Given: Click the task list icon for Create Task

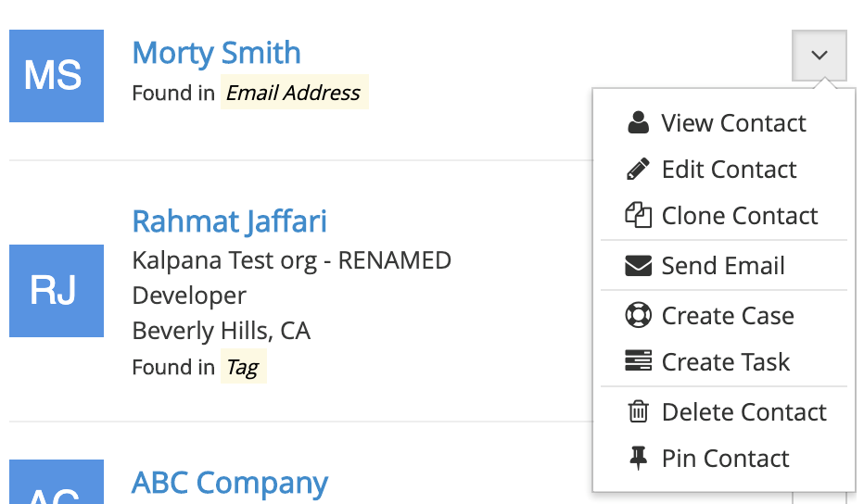Looking at the screenshot, I should pos(638,361).
